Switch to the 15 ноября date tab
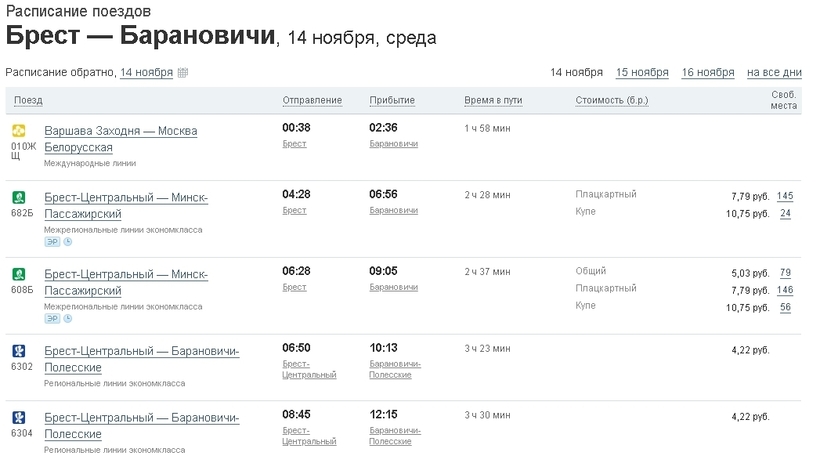This screenshot has height=456, width=820. 642,72
